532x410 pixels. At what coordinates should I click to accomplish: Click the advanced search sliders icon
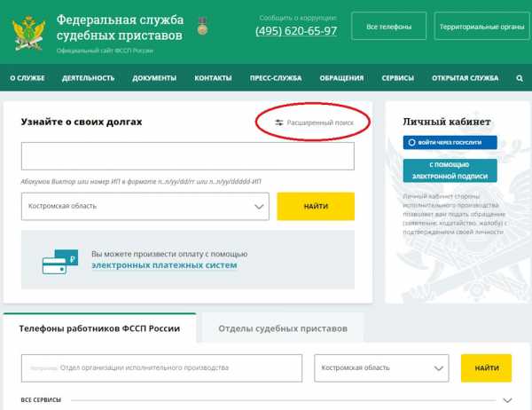(279, 122)
